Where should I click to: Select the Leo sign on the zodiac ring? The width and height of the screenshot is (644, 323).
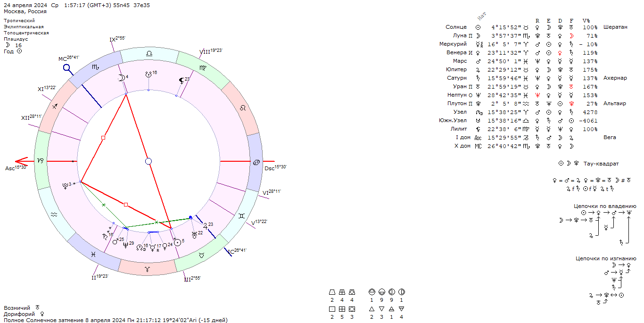pyautogui.click(x=242, y=108)
